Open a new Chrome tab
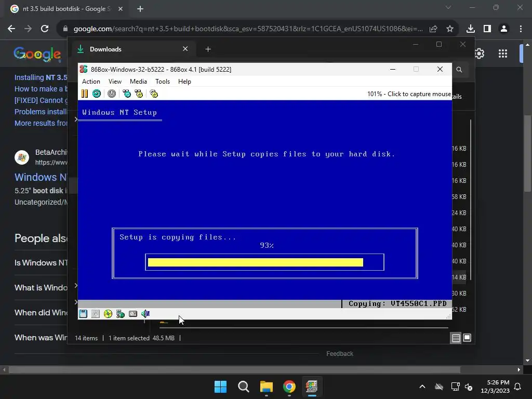 pyautogui.click(x=140, y=9)
